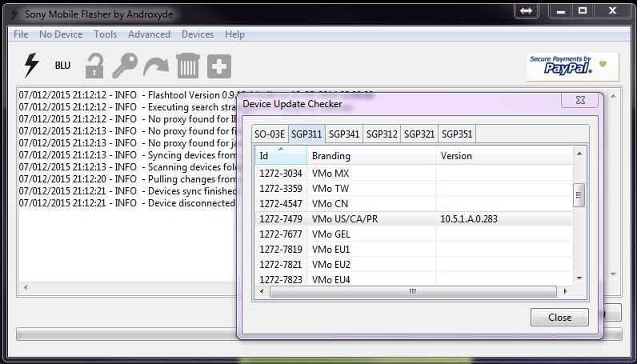Click the double-arrow button in title bar
Screen dimensions: 637x364
(526, 11)
